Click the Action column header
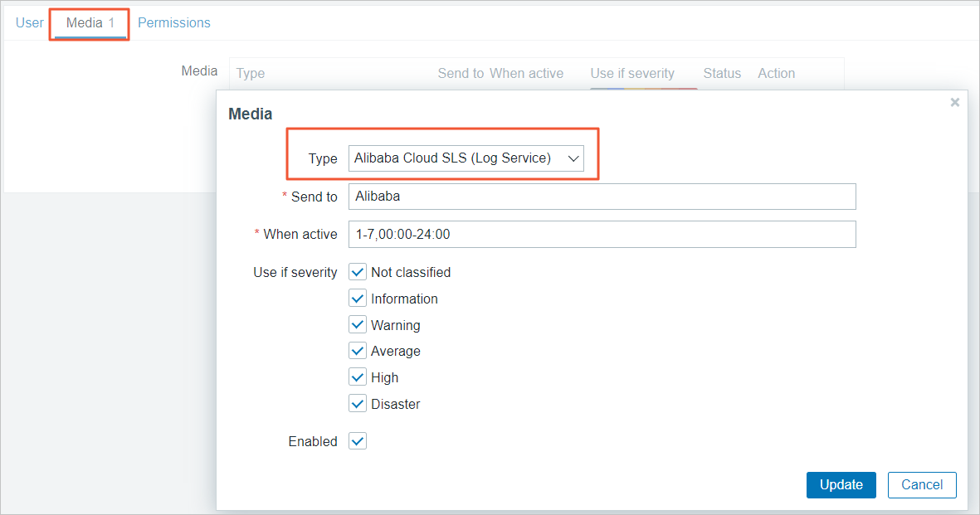980x515 pixels. coord(776,74)
